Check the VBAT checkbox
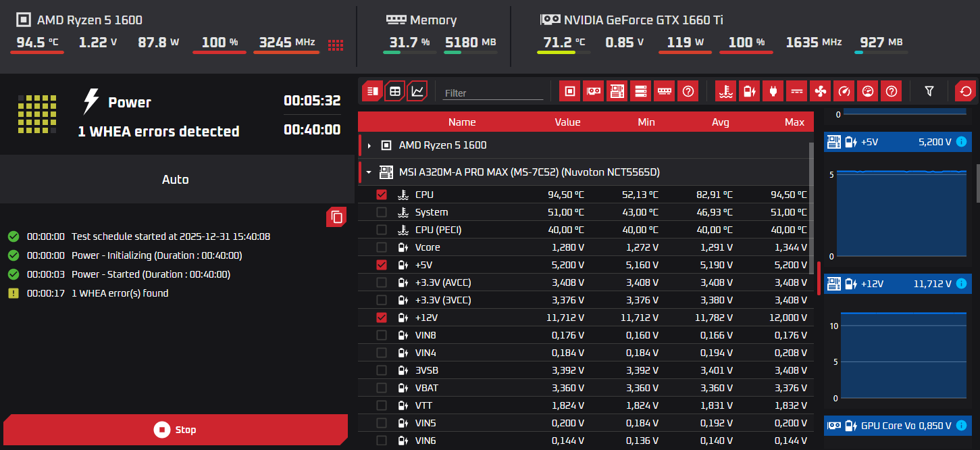Viewport: 980px width, 450px height. pyautogui.click(x=382, y=388)
